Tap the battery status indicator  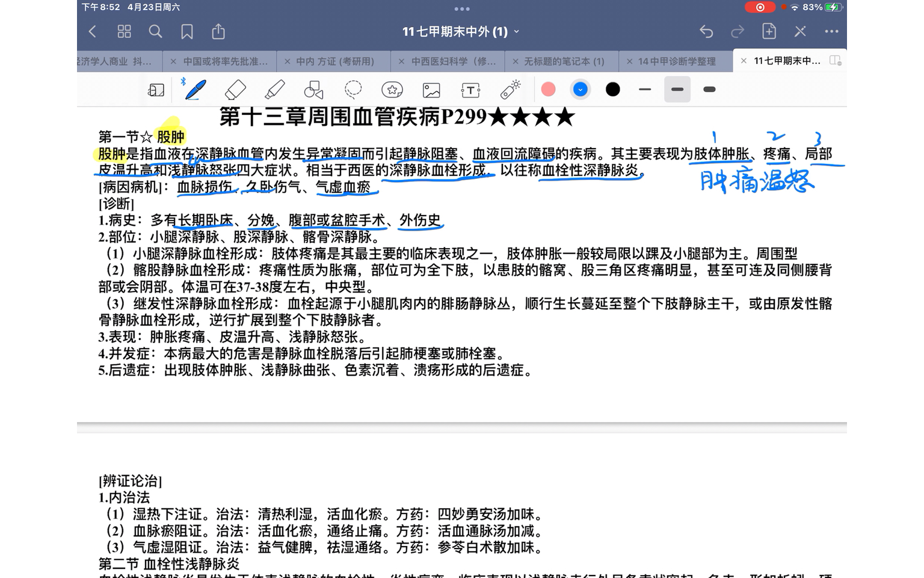833,7
